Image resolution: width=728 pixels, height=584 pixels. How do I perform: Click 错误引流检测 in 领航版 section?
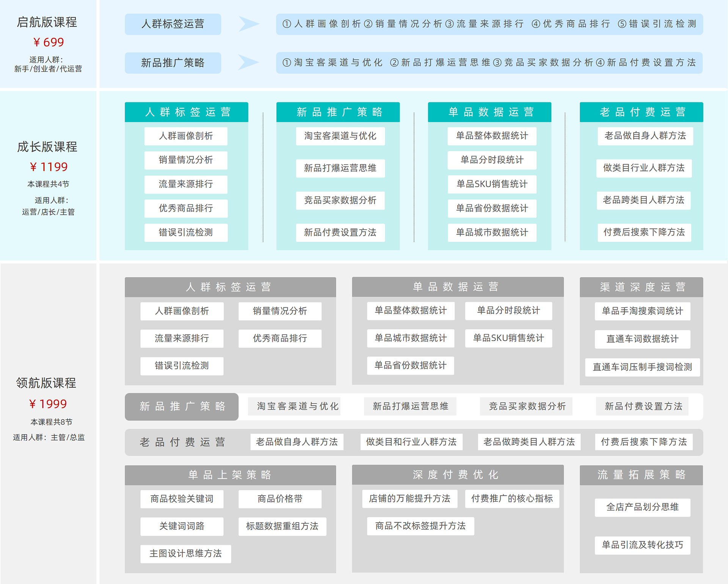[x=182, y=366]
